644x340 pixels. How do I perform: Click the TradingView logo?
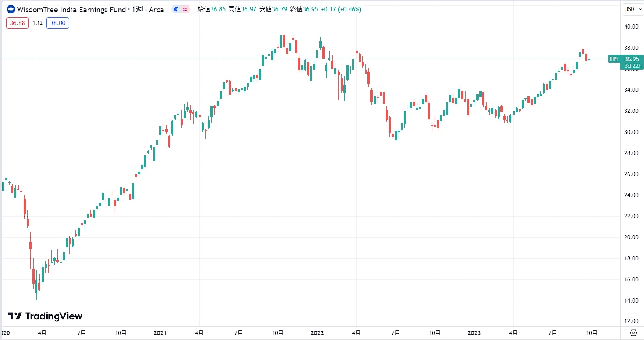[x=45, y=316]
